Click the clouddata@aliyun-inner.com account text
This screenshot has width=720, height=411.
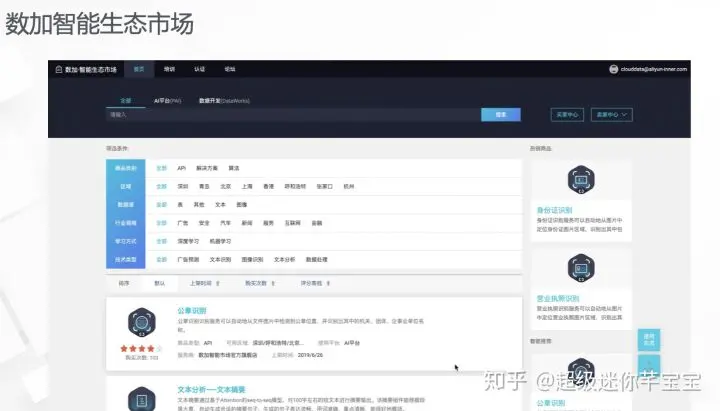[654, 69]
